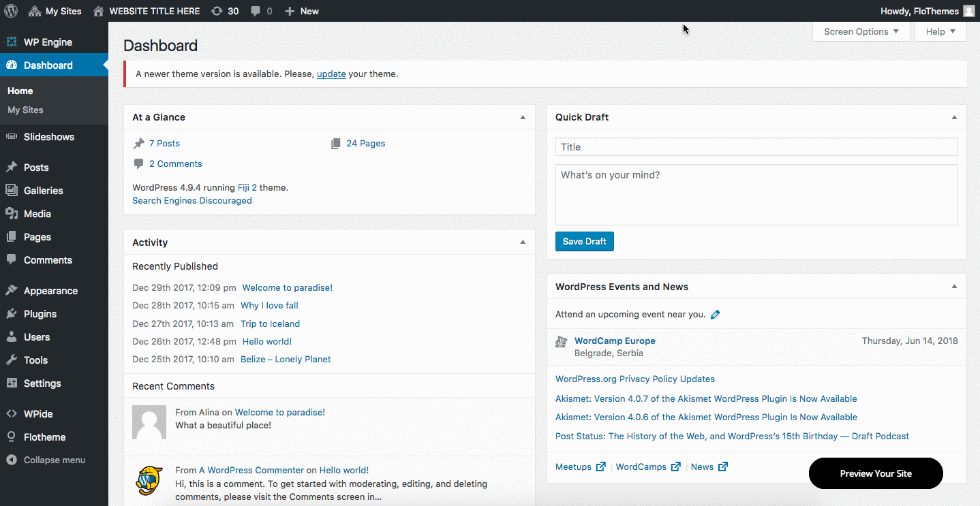Click Alina's comment avatar thumbnail
This screenshot has width=980, height=506.
(x=149, y=423)
